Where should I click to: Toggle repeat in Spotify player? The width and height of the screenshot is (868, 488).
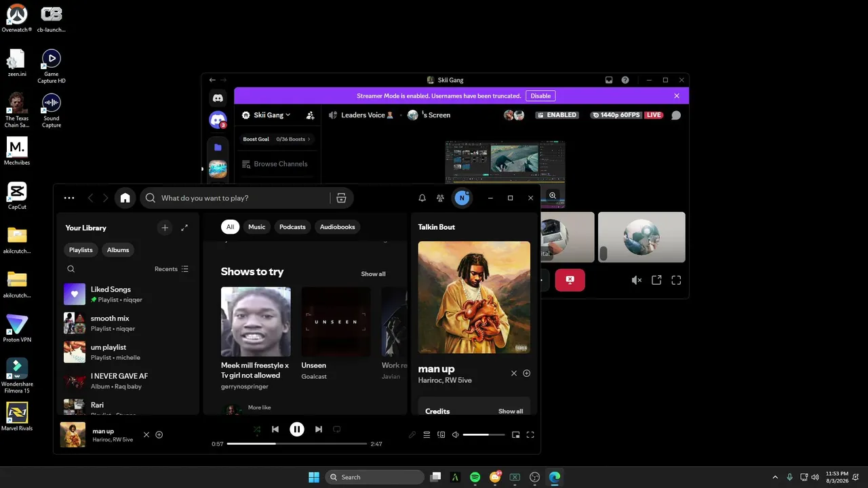pos(336,429)
